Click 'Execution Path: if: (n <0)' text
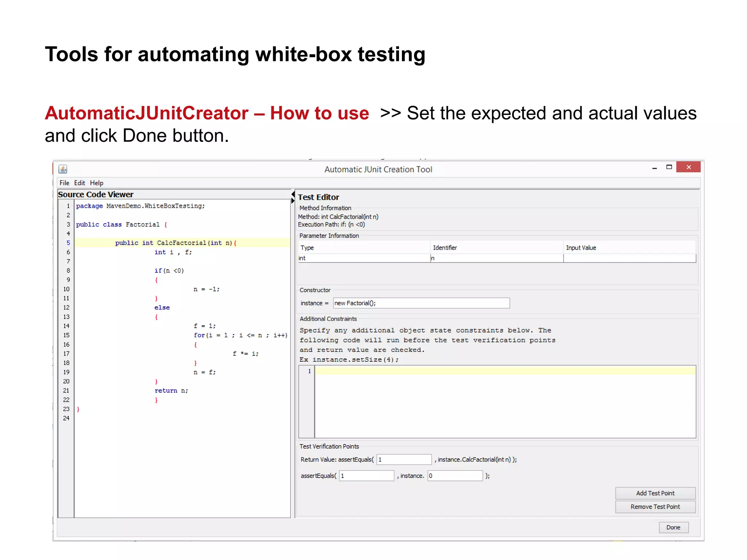The height and width of the screenshot is (560, 747). (x=331, y=225)
